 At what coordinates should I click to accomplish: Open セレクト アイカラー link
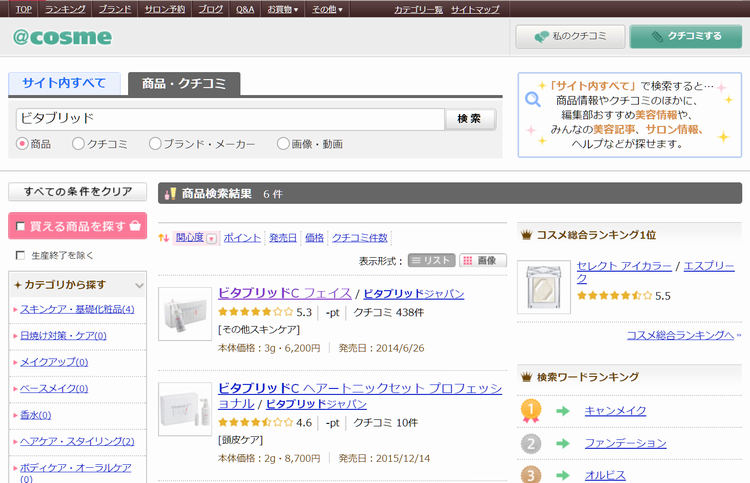tap(624, 266)
